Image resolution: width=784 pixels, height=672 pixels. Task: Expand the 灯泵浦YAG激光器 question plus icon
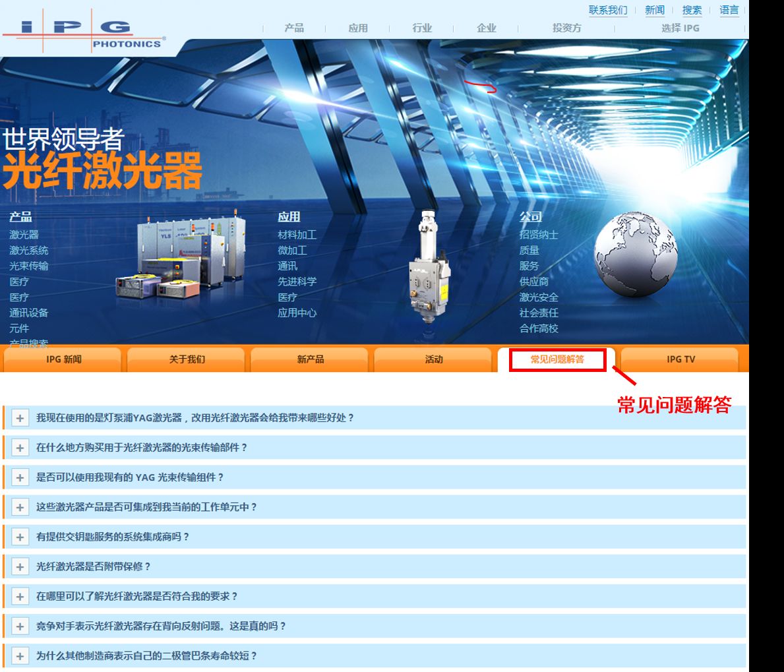pos(20,418)
